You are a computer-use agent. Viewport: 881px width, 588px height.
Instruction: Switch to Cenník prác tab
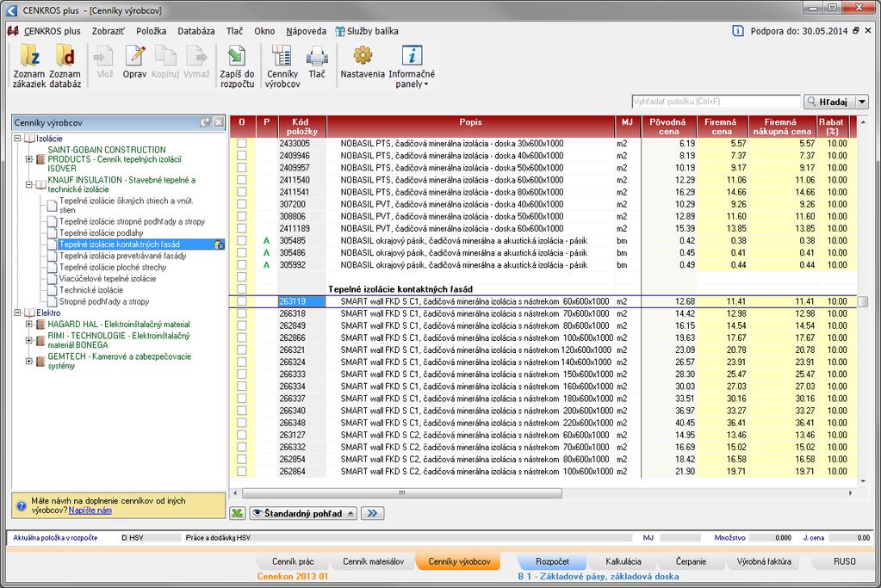293,561
